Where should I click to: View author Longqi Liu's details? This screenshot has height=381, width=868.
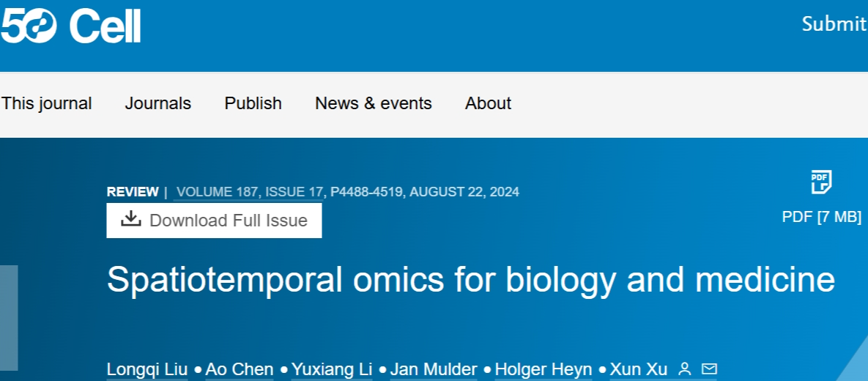coord(147,369)
